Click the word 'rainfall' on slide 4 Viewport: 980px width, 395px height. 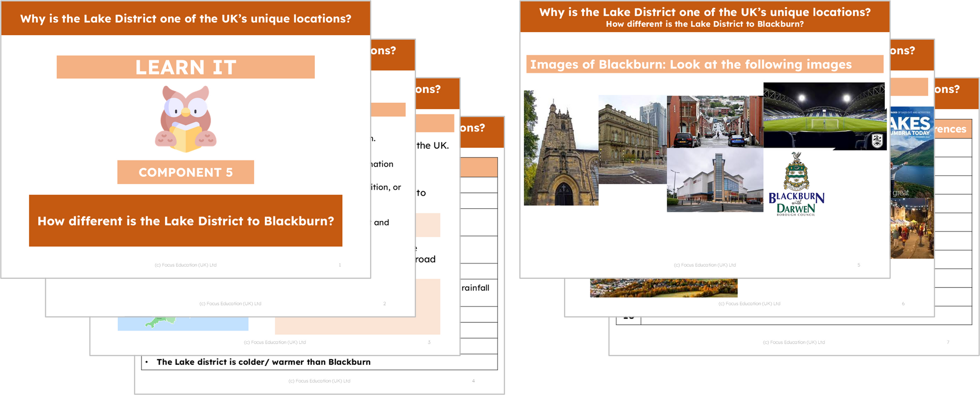(x=475, y=288)
